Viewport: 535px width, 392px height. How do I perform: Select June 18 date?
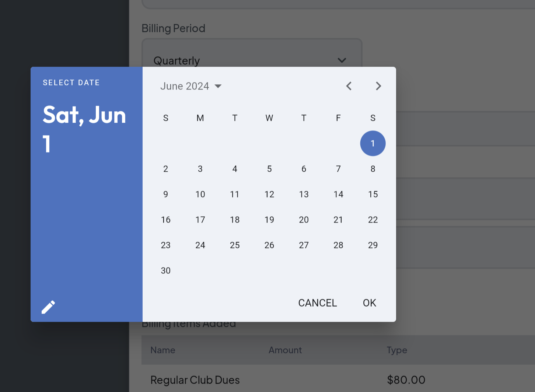(x=235, y=220)
